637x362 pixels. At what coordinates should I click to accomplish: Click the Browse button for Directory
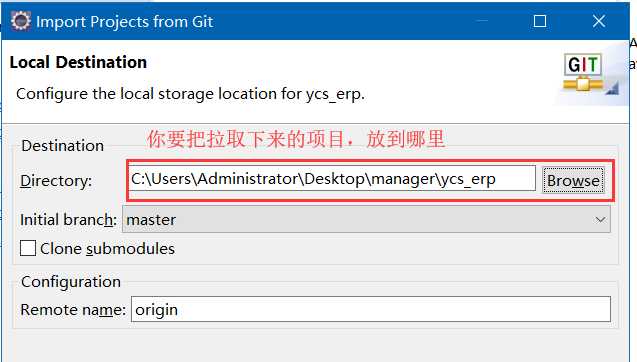click(573, 180)
